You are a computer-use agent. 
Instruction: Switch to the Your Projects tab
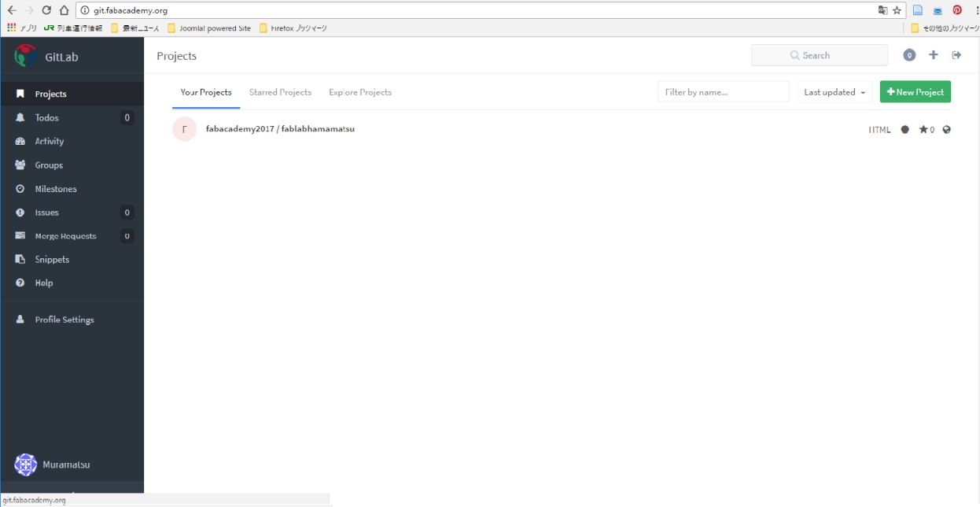tap(206, 92)
